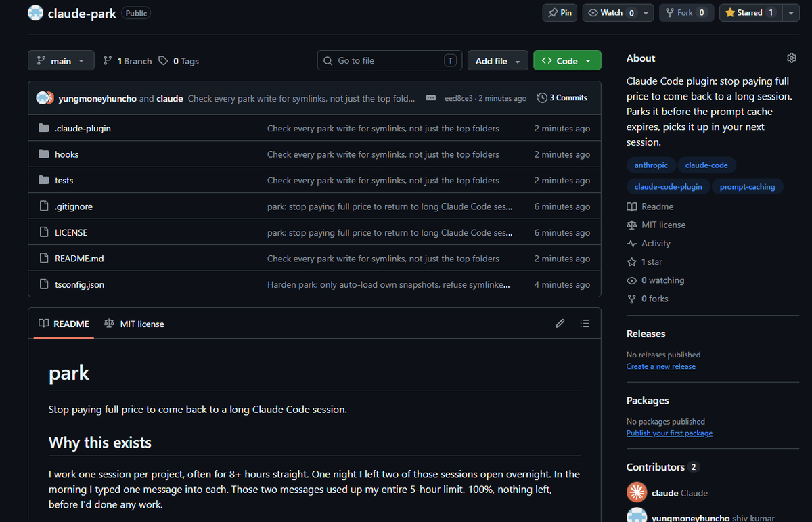
Task: Click the LICENSE file icon
Action: coord(44,232)
